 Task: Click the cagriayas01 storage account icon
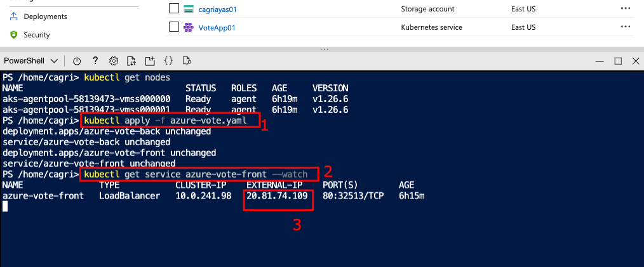tap(188, 9)
